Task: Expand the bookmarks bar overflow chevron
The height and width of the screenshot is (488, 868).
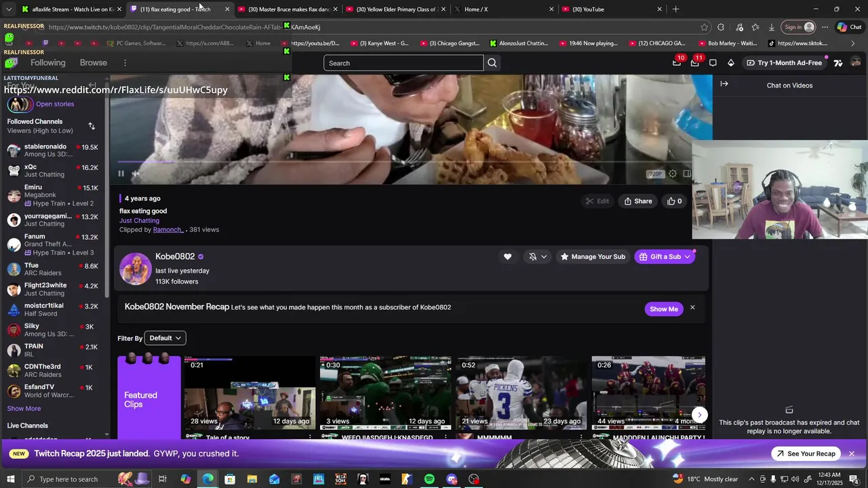Action: point(852,43)
